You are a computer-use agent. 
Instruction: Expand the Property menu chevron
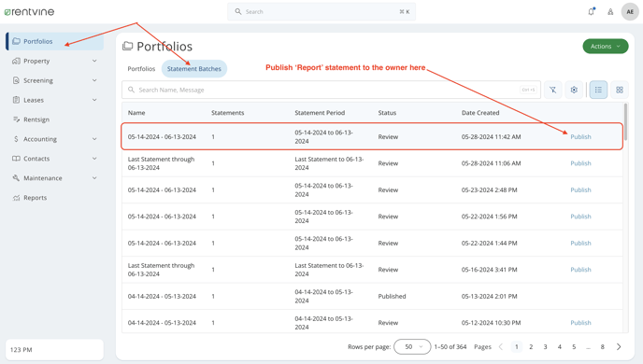coord(94,61)
